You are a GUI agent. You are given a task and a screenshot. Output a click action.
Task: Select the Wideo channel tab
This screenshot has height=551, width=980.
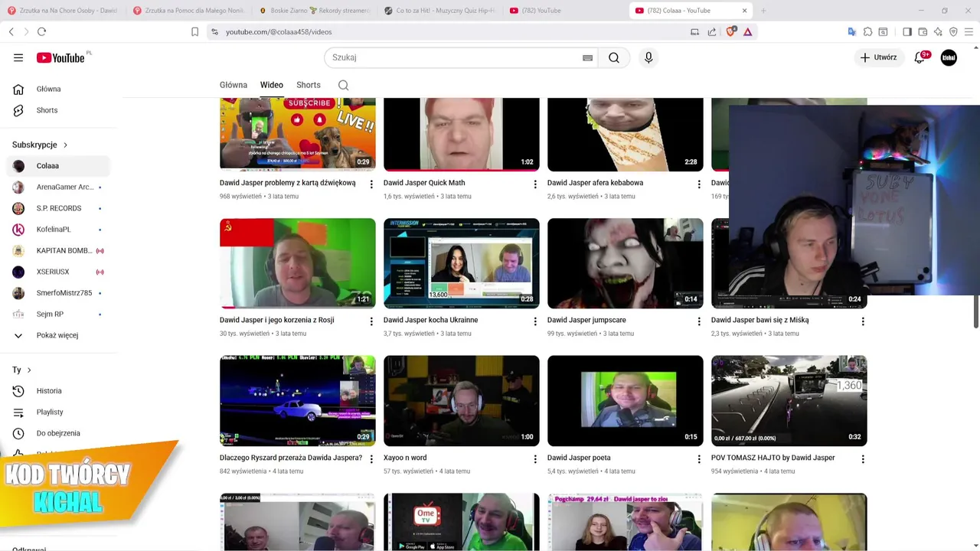272,85
